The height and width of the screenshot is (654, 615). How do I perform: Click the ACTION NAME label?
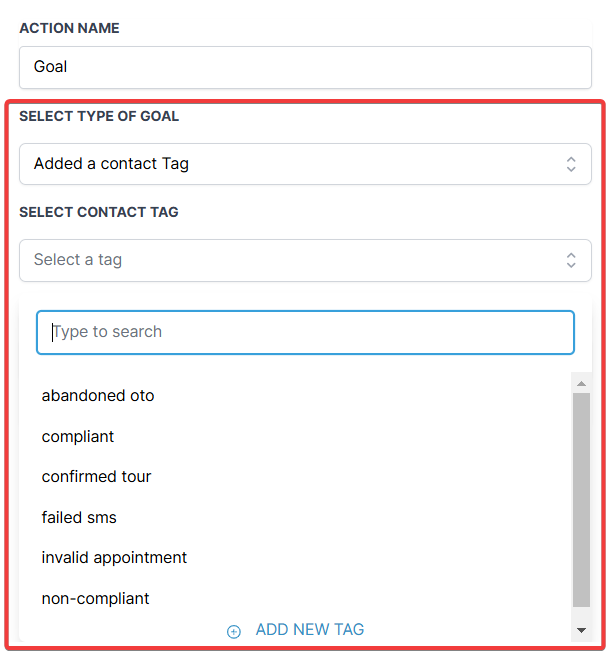(x=69, y=28)
